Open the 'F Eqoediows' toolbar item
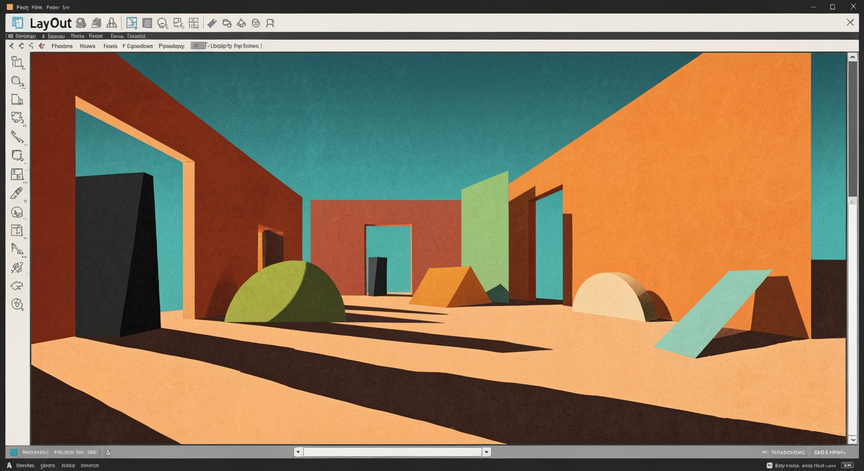 click(137, 46)
